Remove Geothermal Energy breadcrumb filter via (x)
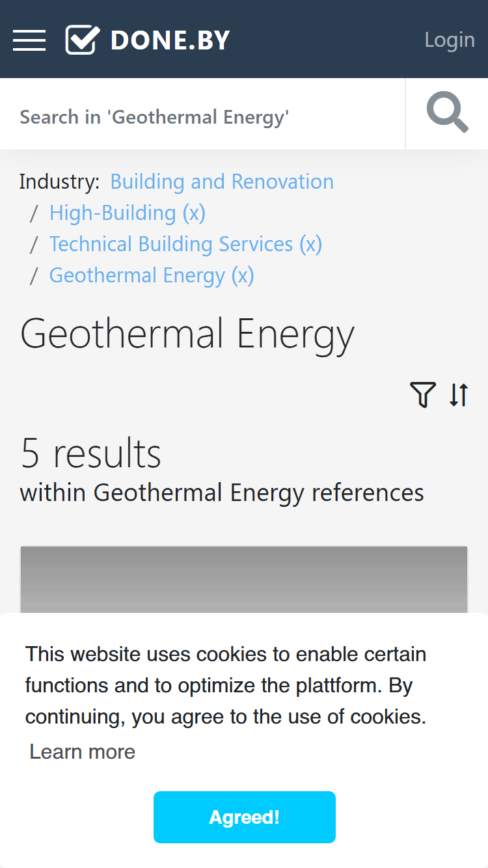The height and width of the screenshot is (868, 488). coord(243,275)
